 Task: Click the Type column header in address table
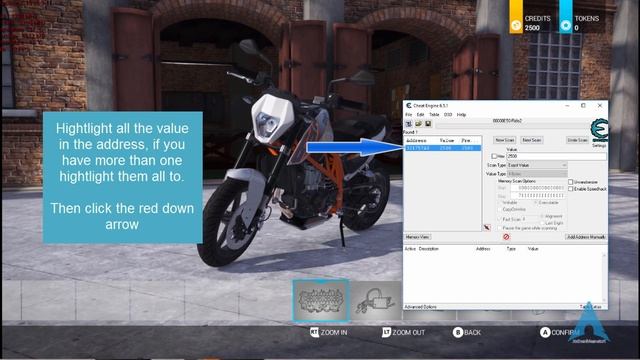tap(511, 249)
